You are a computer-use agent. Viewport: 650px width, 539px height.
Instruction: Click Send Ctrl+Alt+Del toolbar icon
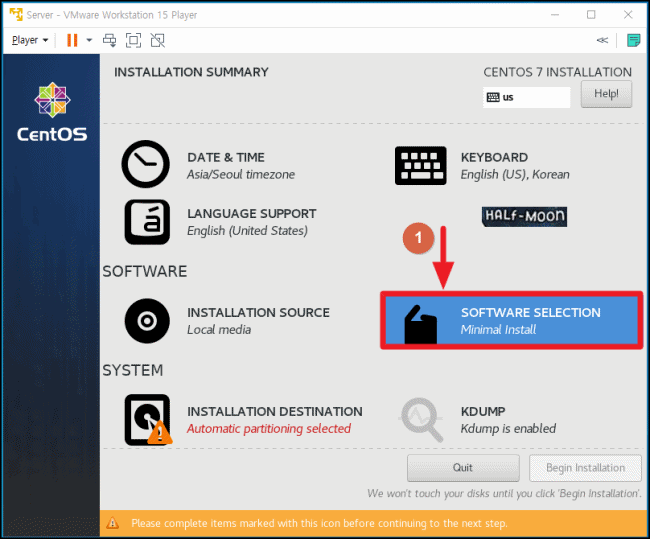click(110, 40)
